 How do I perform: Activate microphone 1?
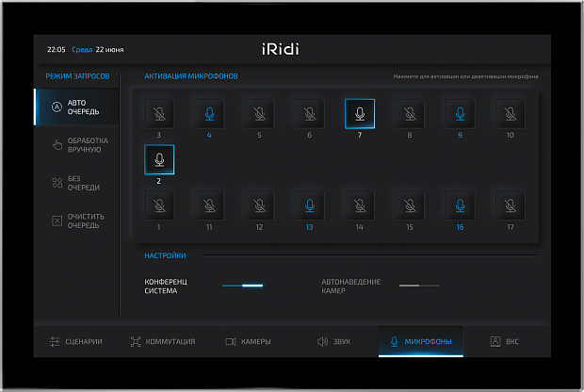click(x=158, y=204)
